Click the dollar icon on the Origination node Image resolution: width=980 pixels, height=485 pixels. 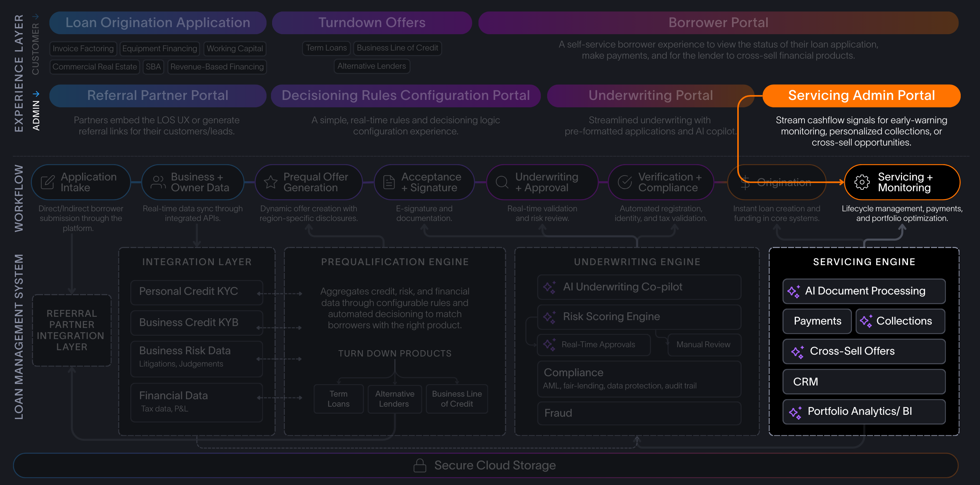(745, 182)
